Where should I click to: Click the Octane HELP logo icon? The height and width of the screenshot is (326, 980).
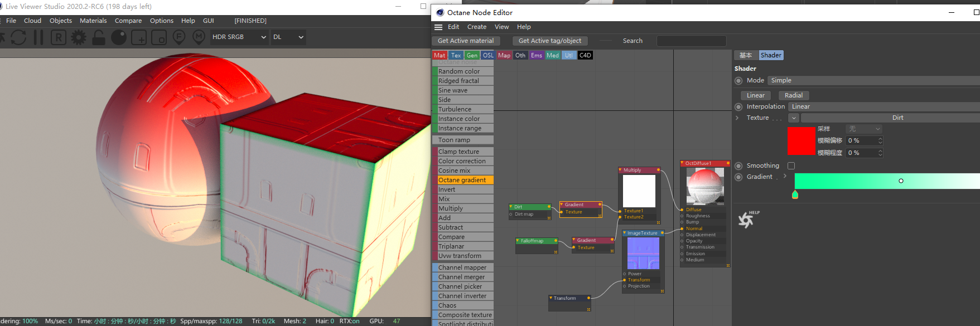pos(747,220)
